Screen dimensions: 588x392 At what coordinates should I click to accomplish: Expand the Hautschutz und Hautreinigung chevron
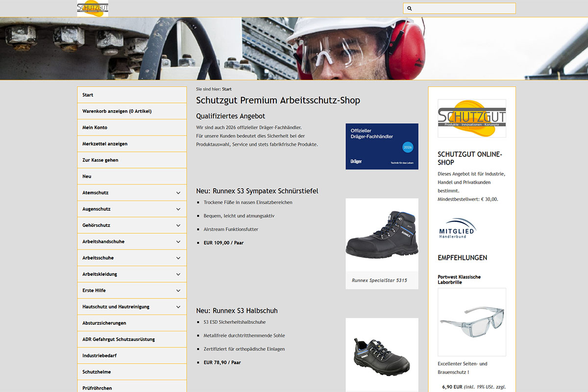point(178,307)
